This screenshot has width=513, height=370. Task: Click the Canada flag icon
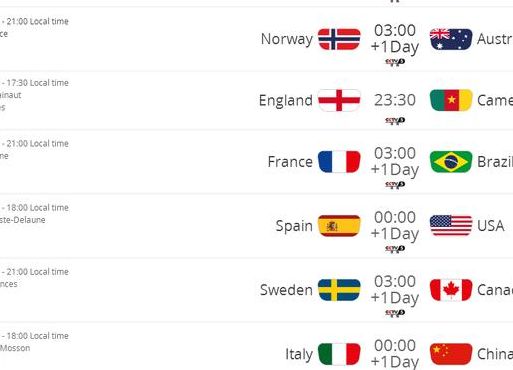click(x=451, y=290)
